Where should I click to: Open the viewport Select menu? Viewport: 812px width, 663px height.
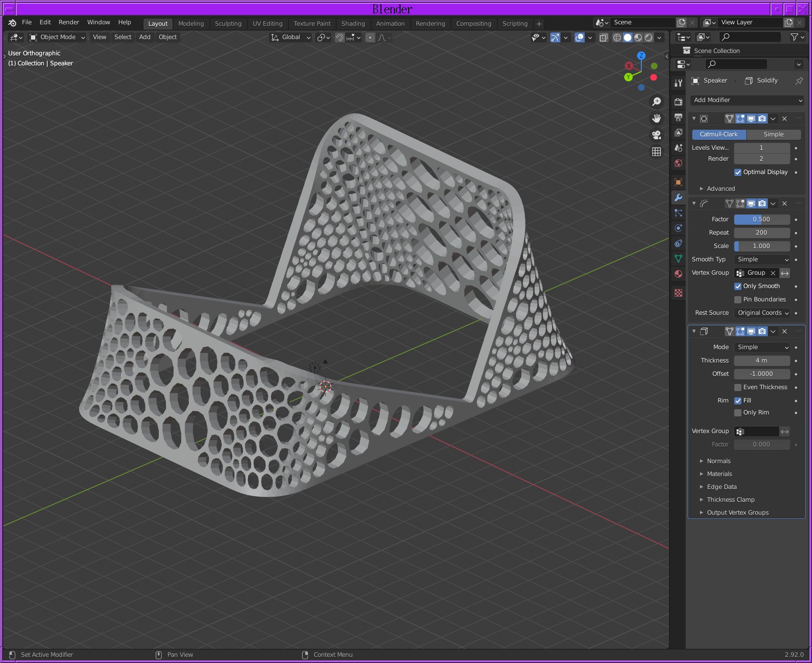coord(123,37)
